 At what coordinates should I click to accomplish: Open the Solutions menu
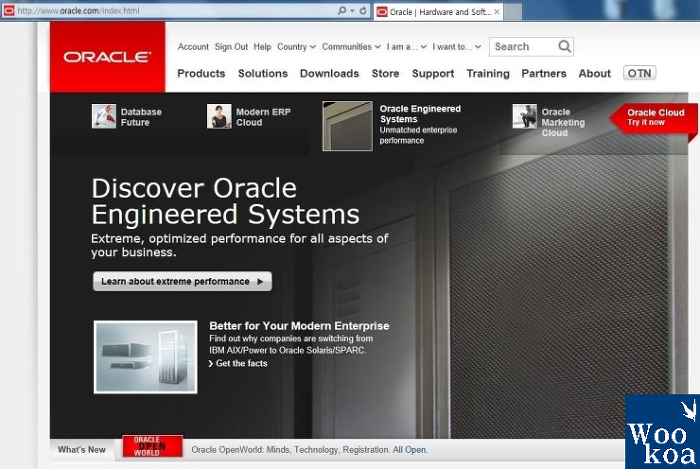click(262, 73)
